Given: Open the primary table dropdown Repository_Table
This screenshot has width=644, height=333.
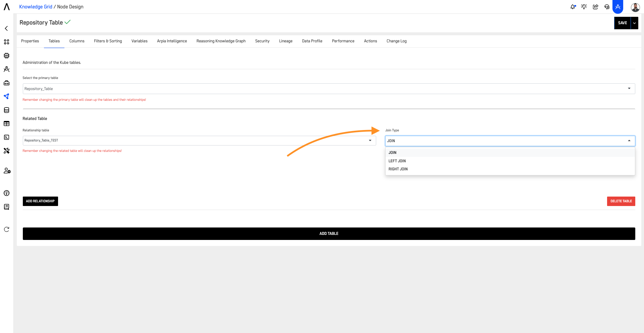Looking at the screenshot, I should point(329,89).
